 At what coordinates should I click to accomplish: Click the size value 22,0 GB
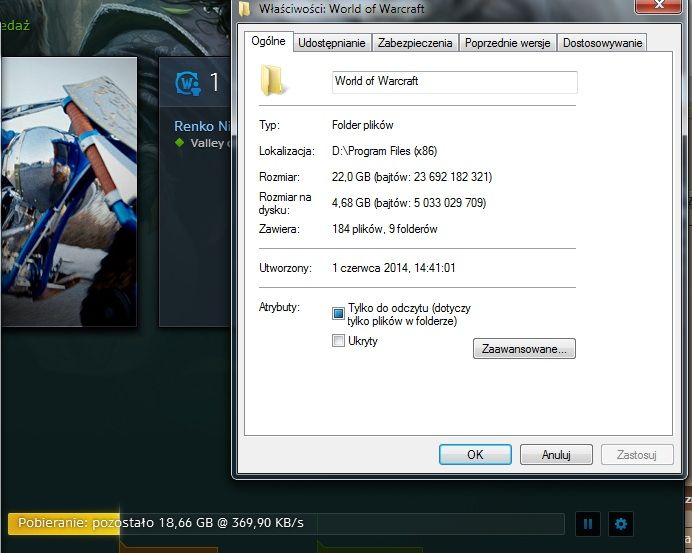[412, 177]
